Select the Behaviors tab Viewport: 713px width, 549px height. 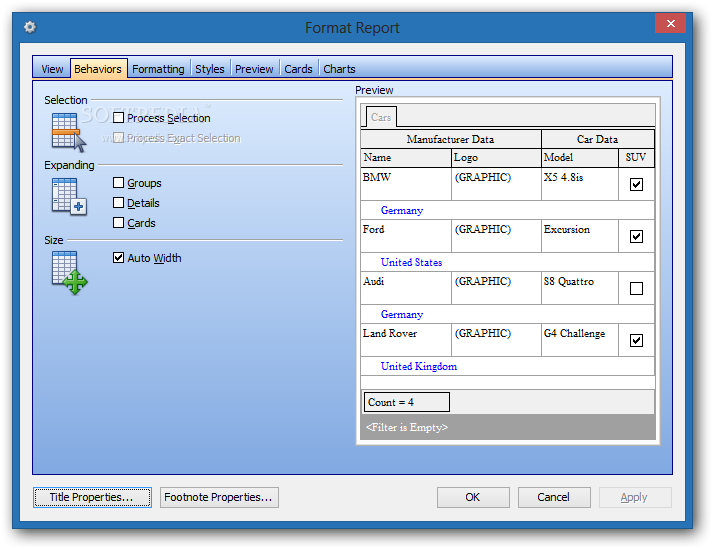click(x=98, y=69)
